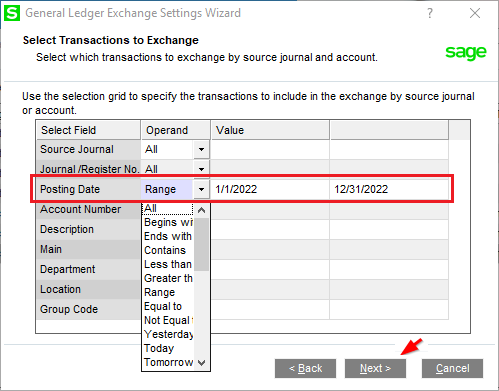Select the Account Number row label
499x391 pixels.
88,209
